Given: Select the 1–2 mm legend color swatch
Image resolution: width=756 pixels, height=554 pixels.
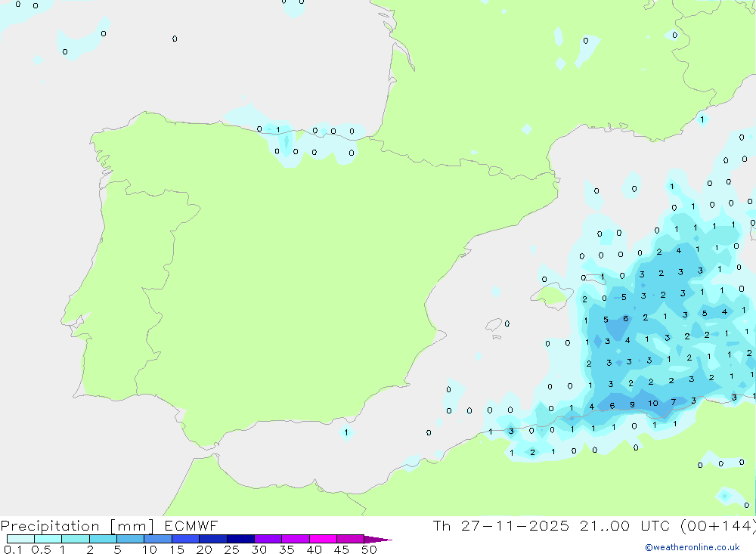Looking at the screenshot, I should [76, 539].
